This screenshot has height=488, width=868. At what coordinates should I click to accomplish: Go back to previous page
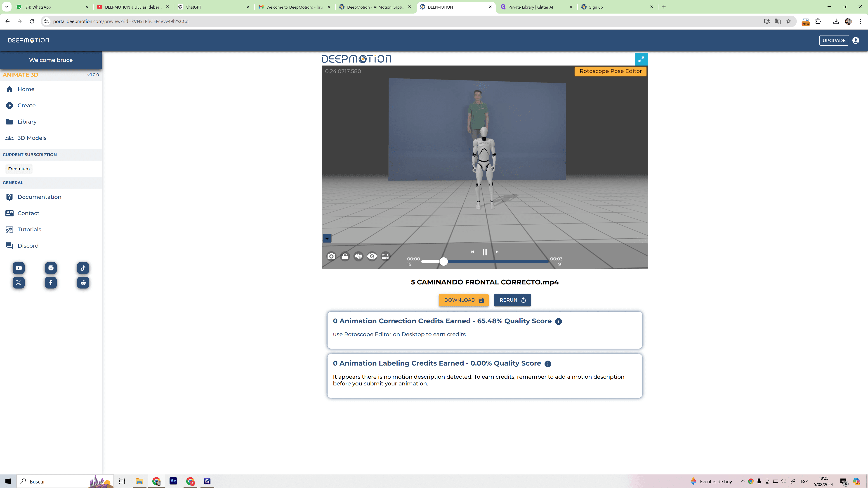[x=7, y=21]
